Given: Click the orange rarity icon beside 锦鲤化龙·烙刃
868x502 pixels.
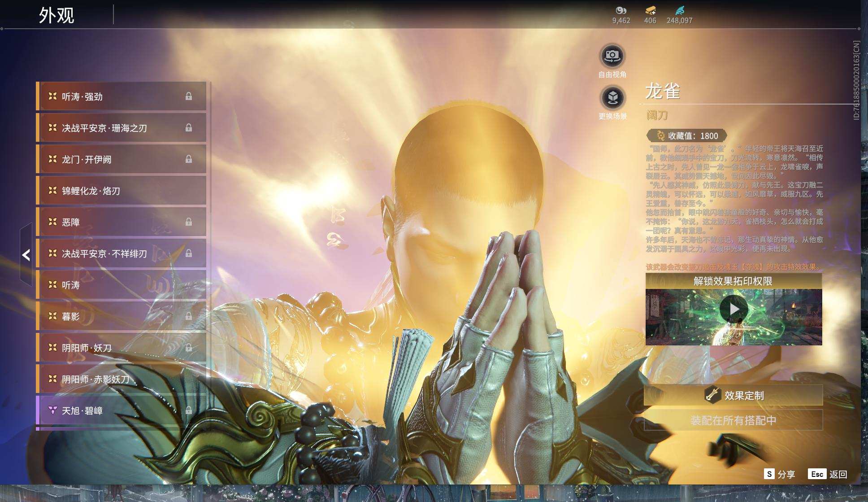Looking at the screenshot, I should pyautogui.click(x=52, y=190).
